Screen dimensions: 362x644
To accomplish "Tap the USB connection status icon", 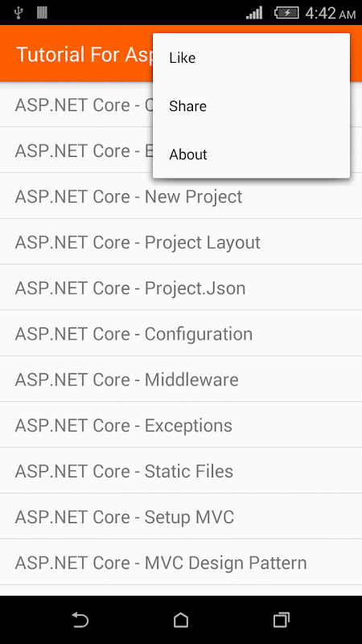I will (x=18, y=13).
